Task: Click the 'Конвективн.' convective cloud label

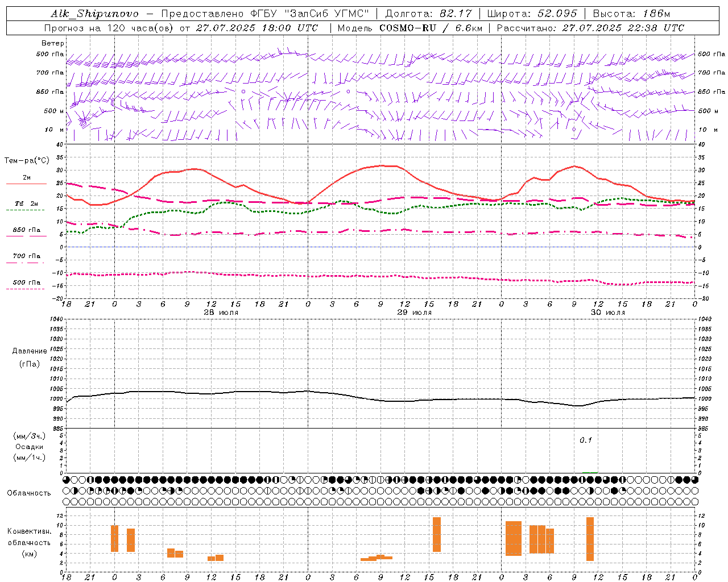Action: point(30,531)
